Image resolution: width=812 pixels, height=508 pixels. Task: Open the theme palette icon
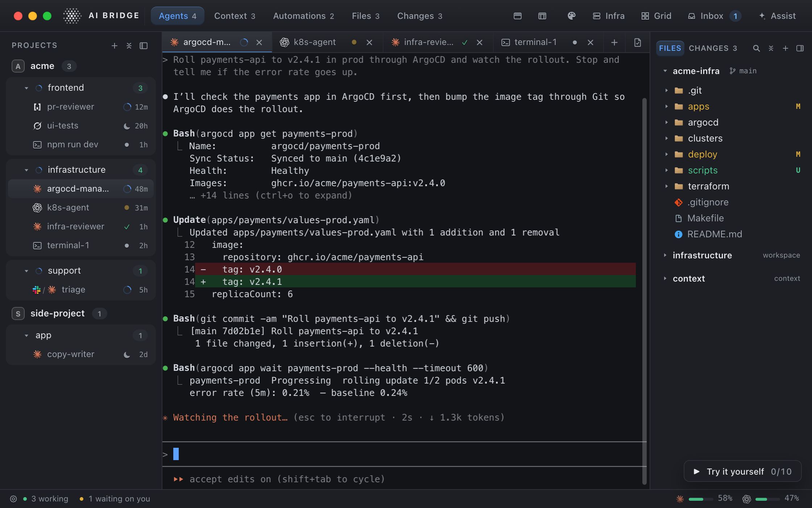[x=571, y=16]
